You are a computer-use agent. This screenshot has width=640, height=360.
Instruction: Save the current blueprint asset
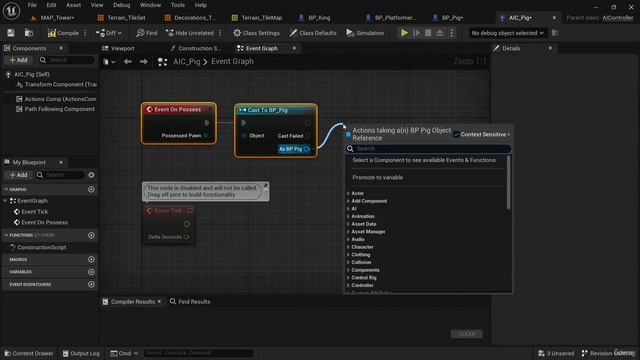(11, 33)
